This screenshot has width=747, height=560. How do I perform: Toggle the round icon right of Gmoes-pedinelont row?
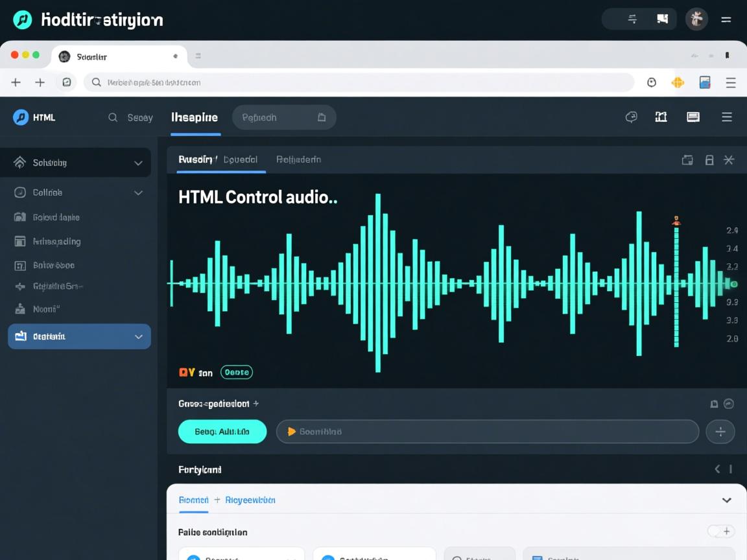(729, 404)
